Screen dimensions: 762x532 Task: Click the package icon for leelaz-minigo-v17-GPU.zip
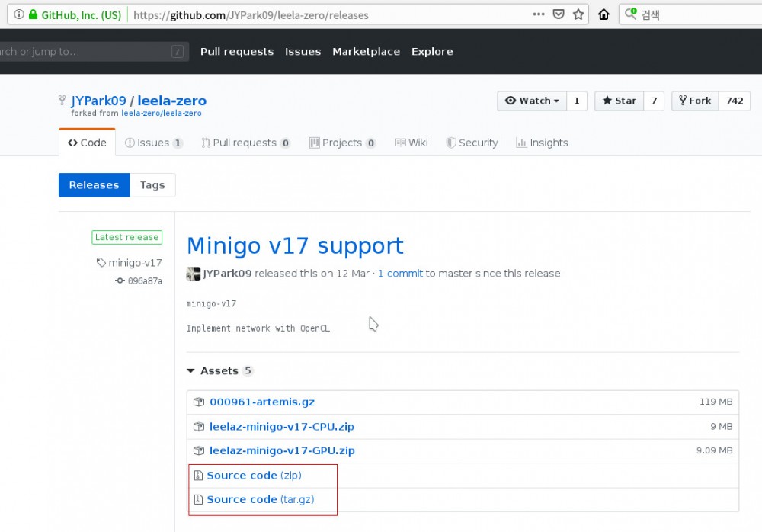point(199,450)
